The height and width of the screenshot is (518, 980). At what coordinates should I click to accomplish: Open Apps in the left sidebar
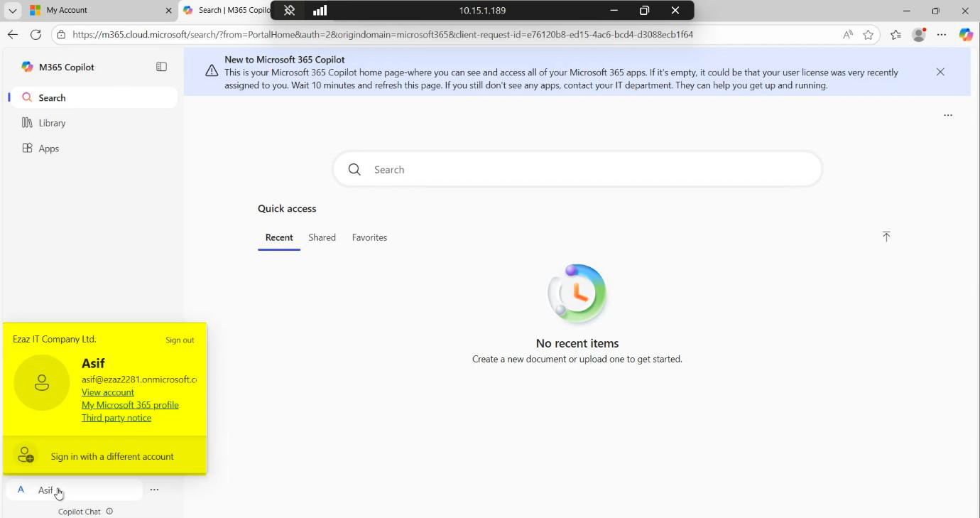[94, 149]
